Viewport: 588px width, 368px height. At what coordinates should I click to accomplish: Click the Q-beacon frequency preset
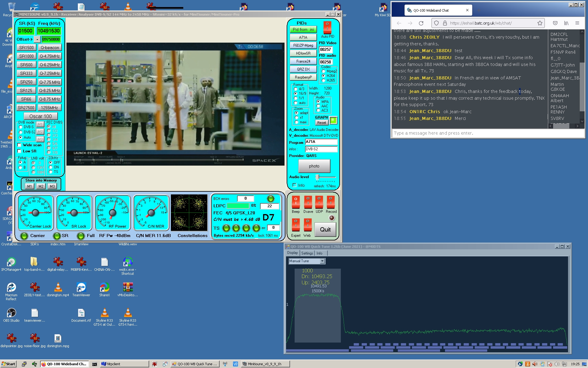pos(50,48)
